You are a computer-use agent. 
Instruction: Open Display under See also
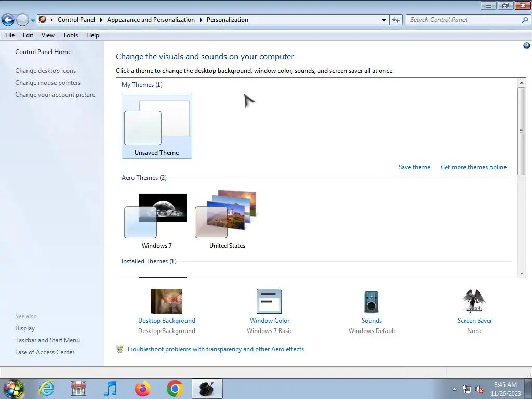point(25,328)
